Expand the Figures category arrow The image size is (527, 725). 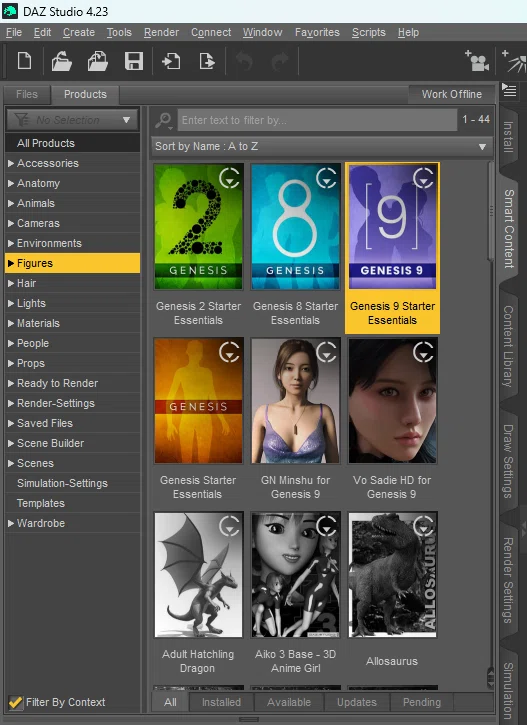click(x=11, y=263)
